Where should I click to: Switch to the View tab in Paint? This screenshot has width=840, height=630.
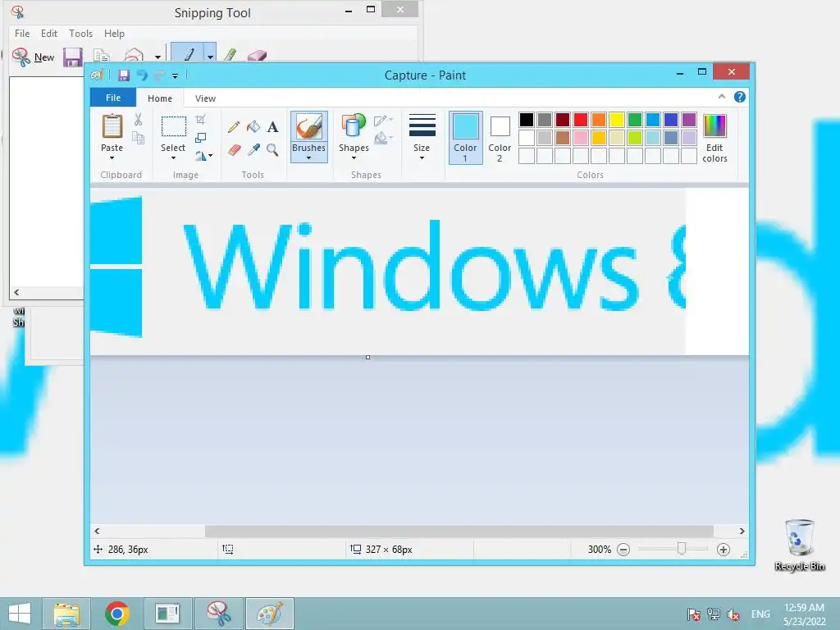[205, 98]
